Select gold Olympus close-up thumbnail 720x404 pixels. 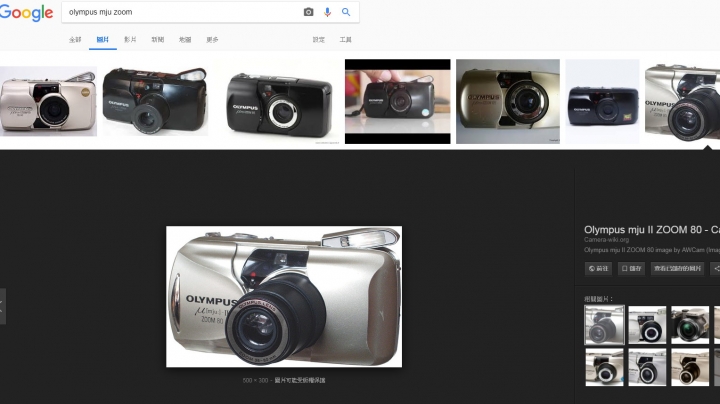pos(508,101)
